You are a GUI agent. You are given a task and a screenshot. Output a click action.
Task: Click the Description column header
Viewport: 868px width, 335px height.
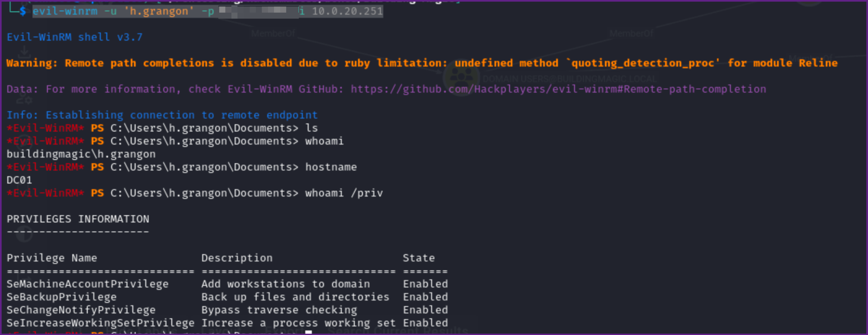tap(237, 258)
